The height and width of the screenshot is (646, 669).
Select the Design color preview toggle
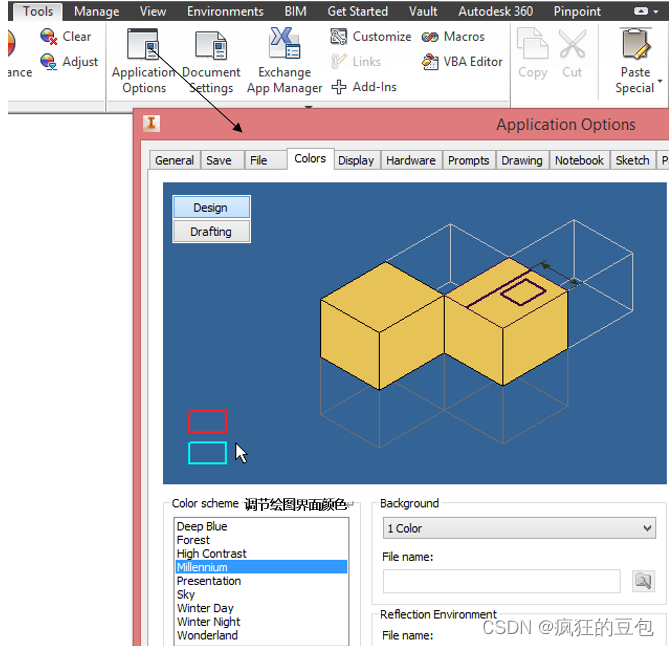211,208
